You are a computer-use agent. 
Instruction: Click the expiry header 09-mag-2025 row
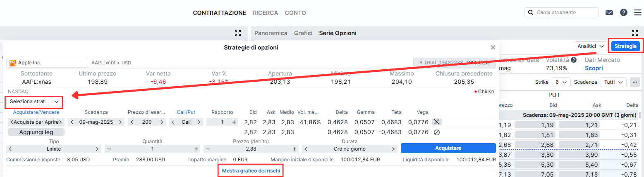[569, 115]
